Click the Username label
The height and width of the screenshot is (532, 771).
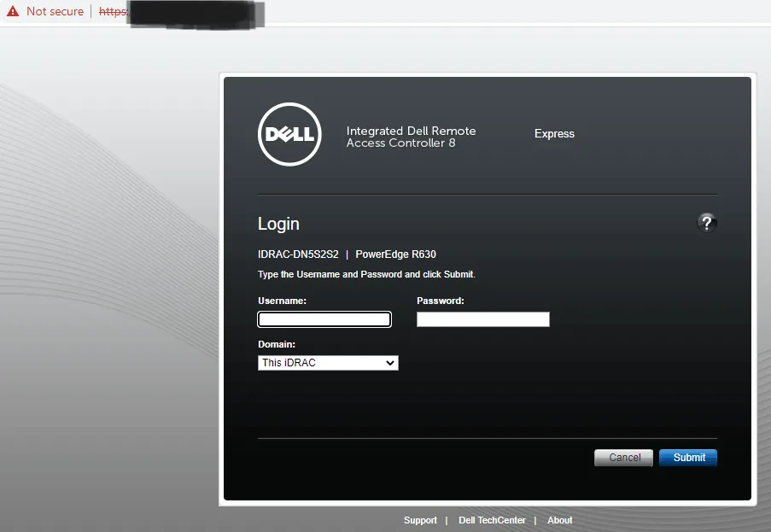tap(282, 301)
